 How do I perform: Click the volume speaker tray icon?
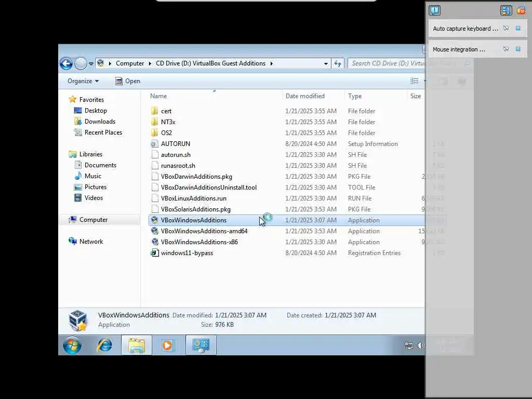(421, 345)
